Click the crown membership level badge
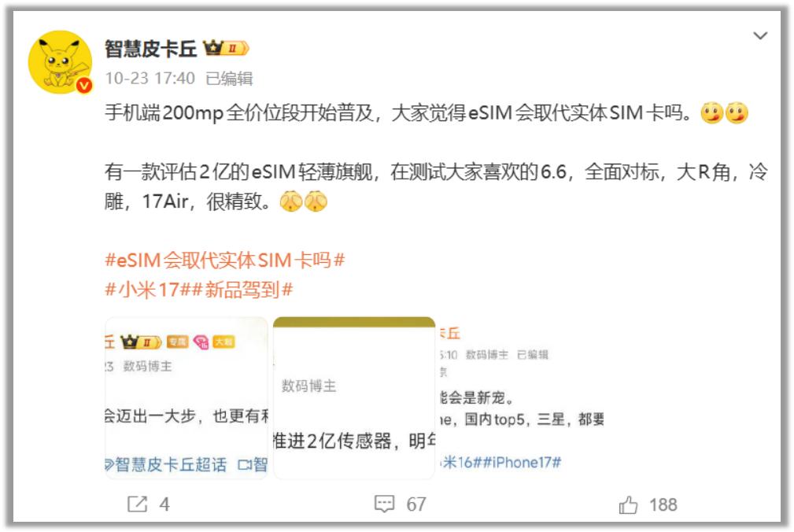The width and height of the screenshot is (794, 532). click(x=226, y=48)
